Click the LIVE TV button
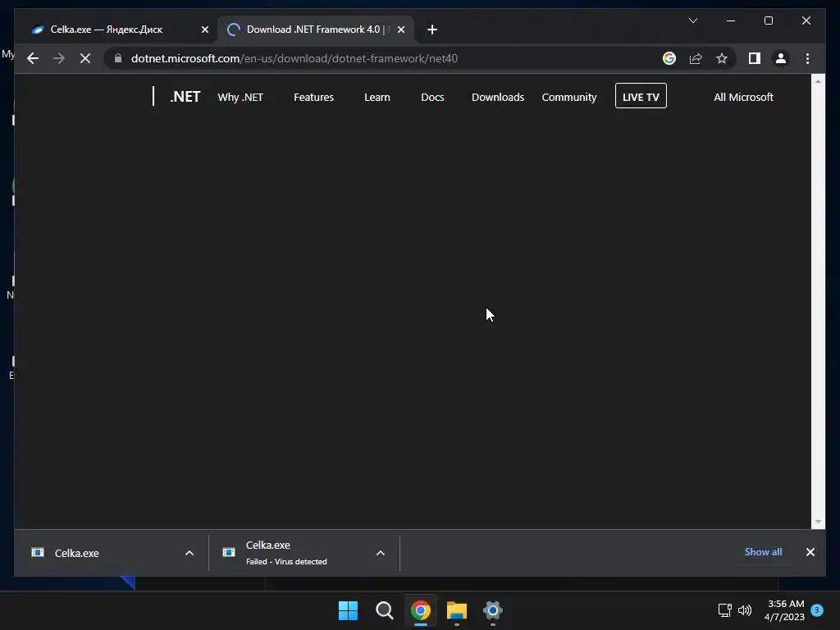Screen dimensions: 840x630 641,96
